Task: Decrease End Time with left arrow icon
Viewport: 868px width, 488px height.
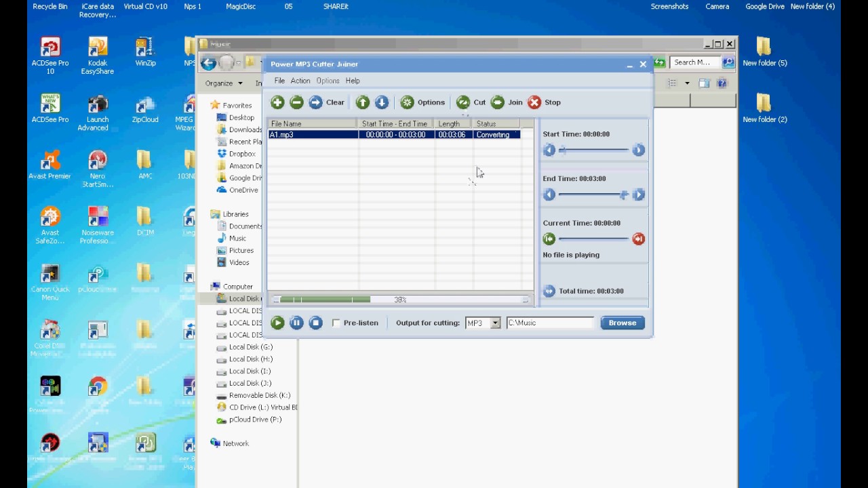Action: 549,195
